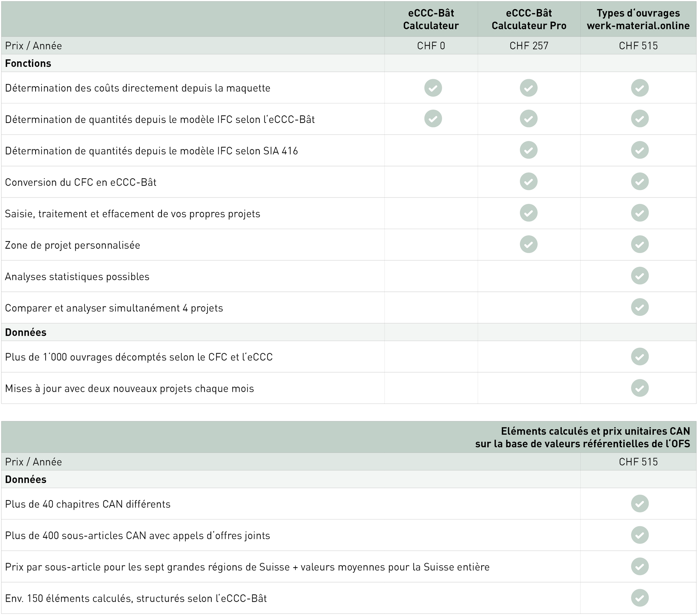Image resolution: width=698 pixels, height=616 pixels.
Task: Click checkmark for Prix par sous-article sept grandes régions
Action: [x=640, y=566]
